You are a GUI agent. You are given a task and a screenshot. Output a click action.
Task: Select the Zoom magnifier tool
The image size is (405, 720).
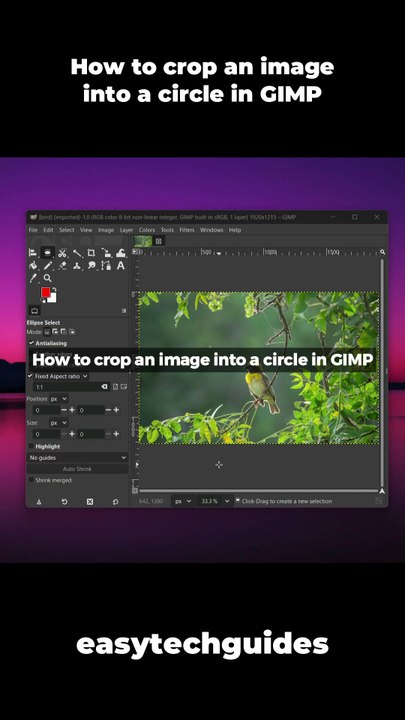click(x=47, y=278)
